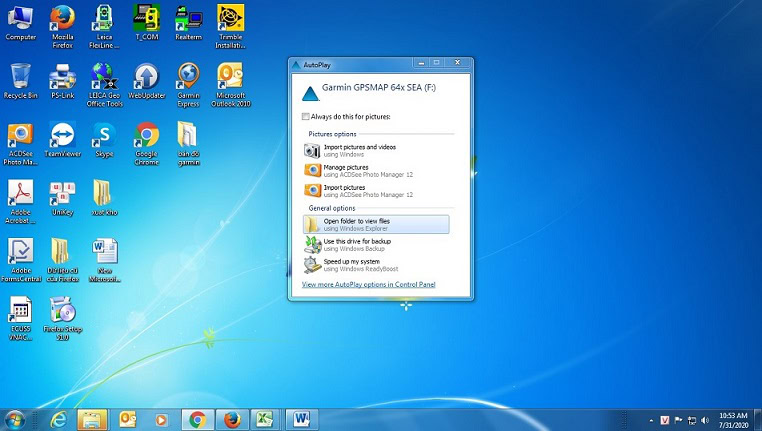Select the WebUpdater desktop shortcut
The width and height of the screenshot is (762, 431).
(x=147, y=81)
